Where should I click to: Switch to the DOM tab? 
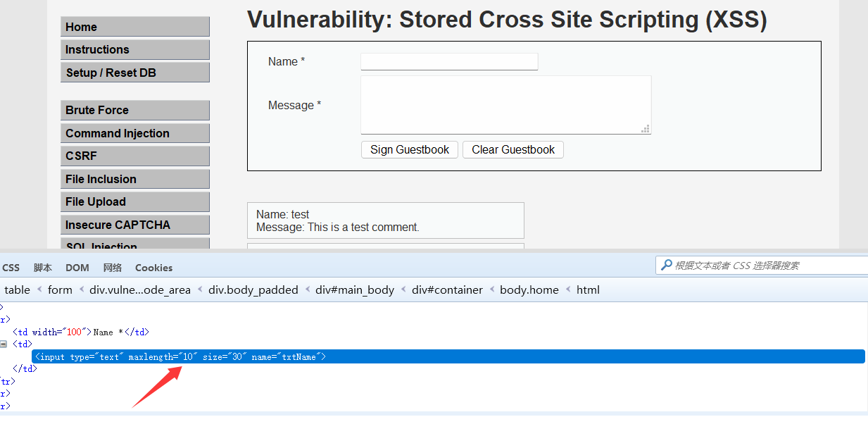(x=77, y=268)
